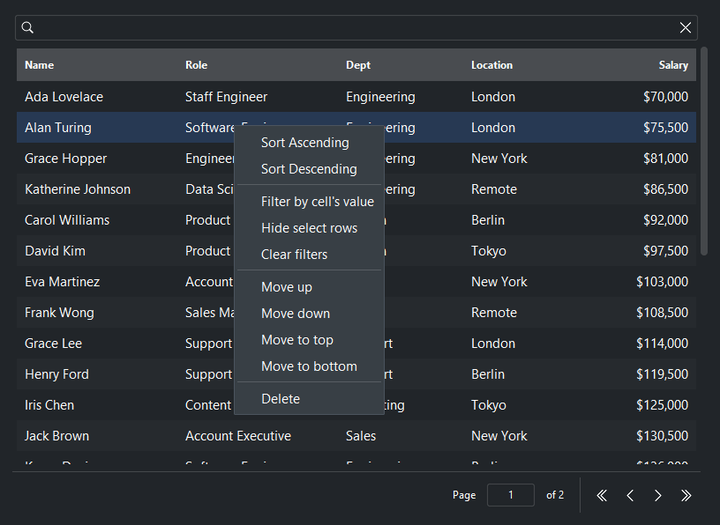
Task: Go to the first page
Action: (x=602, y=495)
